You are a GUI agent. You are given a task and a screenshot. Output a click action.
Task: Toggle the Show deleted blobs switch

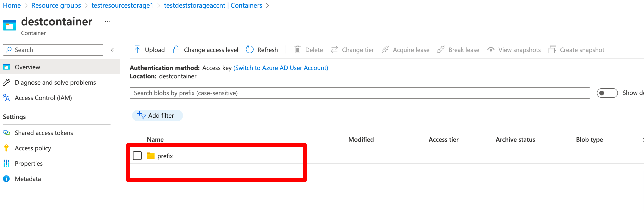click(x=607, y=93)
